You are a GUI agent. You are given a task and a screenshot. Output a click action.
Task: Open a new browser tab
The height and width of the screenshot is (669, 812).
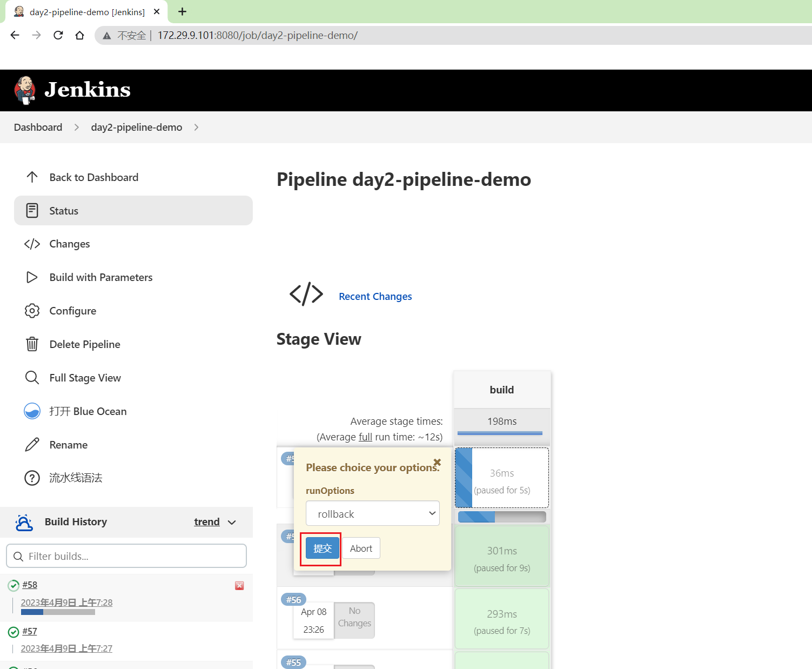pyautogui.click(x=182, y=11)
